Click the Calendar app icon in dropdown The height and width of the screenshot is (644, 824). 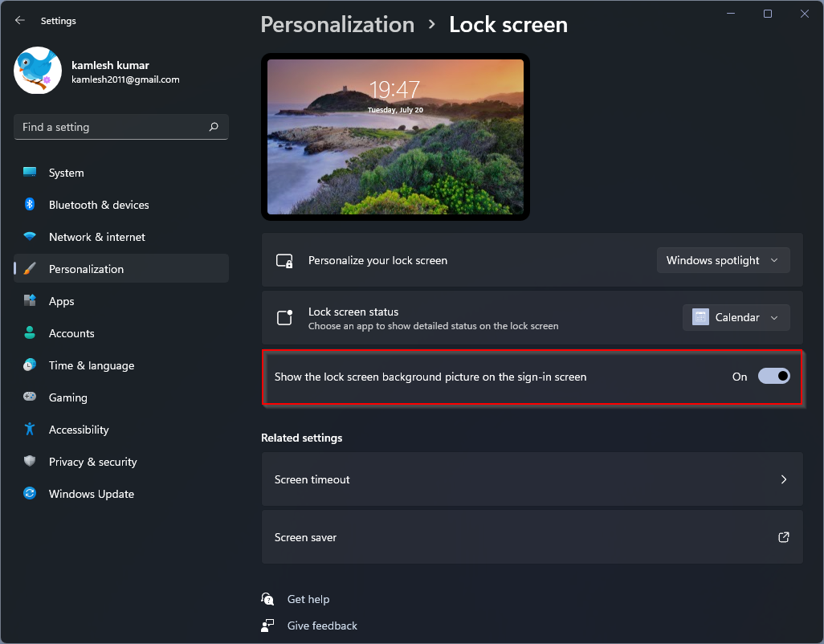click(x=700, y=317)
